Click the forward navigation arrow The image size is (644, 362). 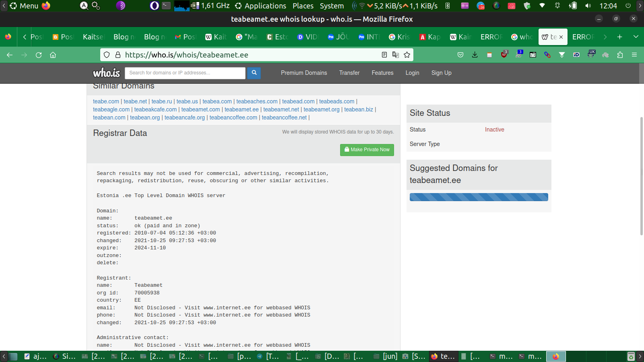pyautogui.click(x=24, y=55)
